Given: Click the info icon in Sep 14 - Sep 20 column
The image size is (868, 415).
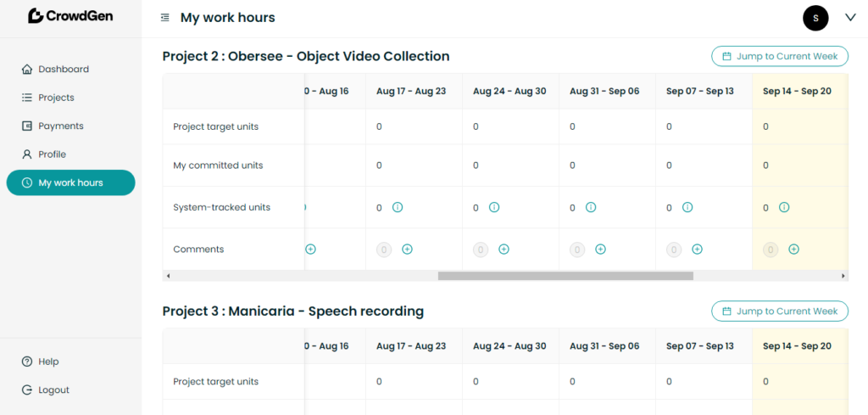Looking at the screenshot, I should coord(784,207).
